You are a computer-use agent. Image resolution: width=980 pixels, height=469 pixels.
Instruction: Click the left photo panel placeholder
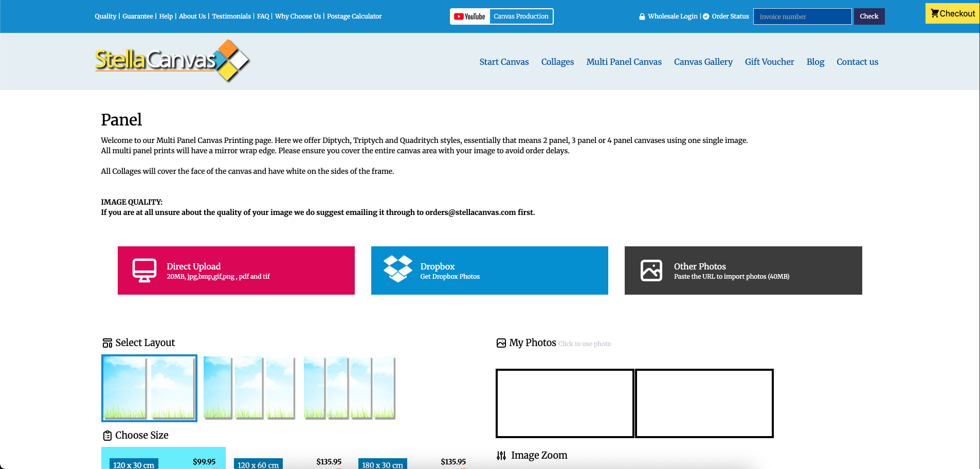[565, 403]
